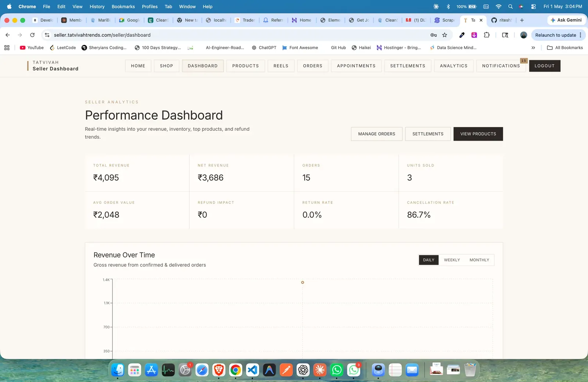Screen dimensions: 588x382
Task: Open the Chrome profile avatar
Action: [524, 35]
